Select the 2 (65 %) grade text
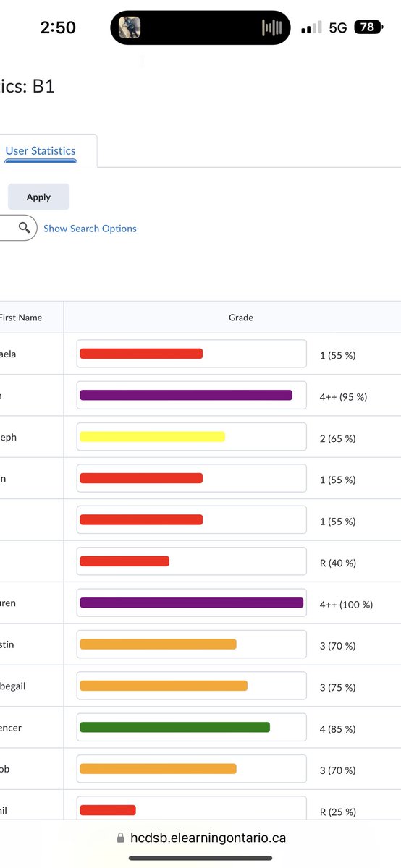401x868 pixels. click(337, 438)
